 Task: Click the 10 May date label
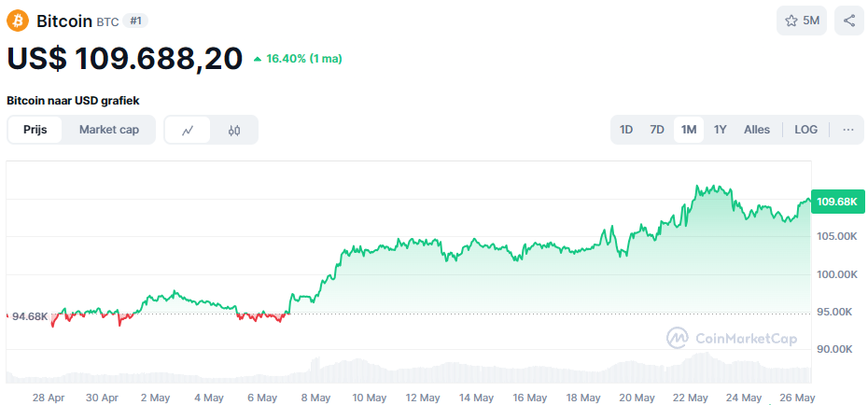(370, 398)
